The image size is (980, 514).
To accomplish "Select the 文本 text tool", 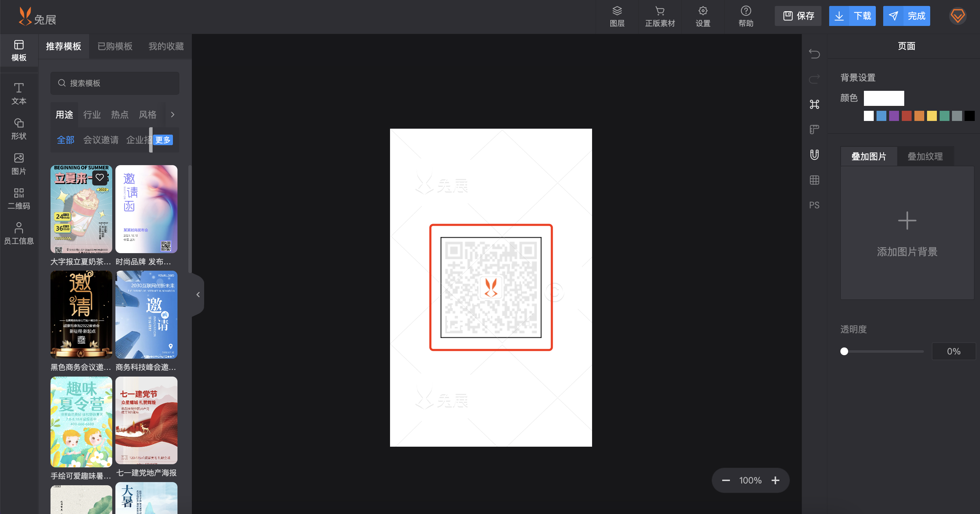I will click(19, 94).
